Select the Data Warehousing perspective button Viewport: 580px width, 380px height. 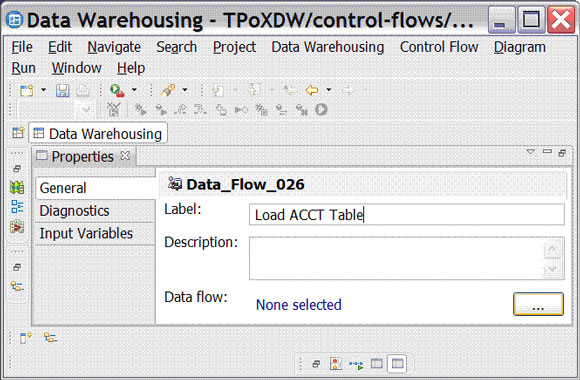coord(98,133)
